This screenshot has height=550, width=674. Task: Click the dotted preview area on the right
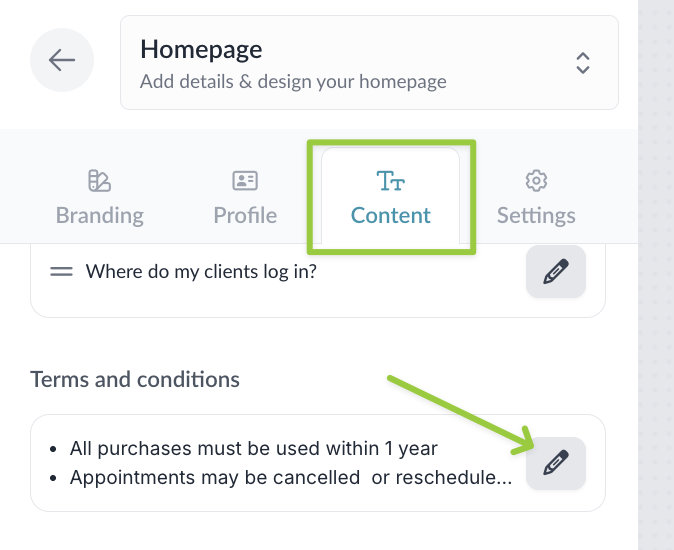point(656,300)
